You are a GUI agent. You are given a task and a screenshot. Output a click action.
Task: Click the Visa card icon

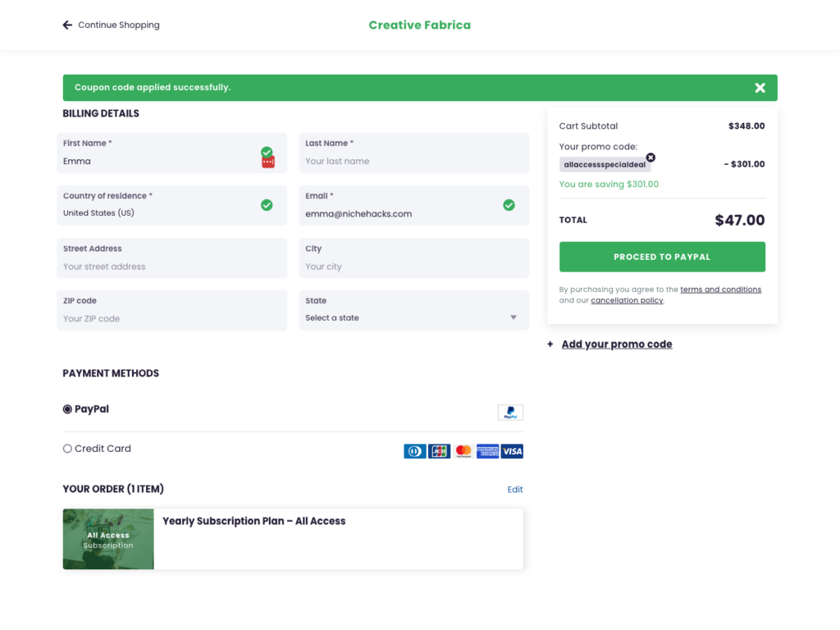click(512, 452)
